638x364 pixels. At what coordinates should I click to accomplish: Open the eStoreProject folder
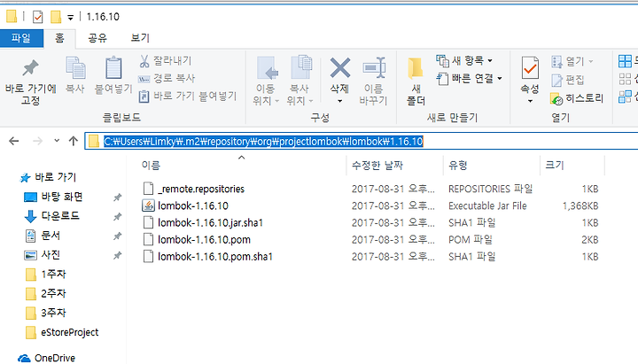(x=62, y=333)
